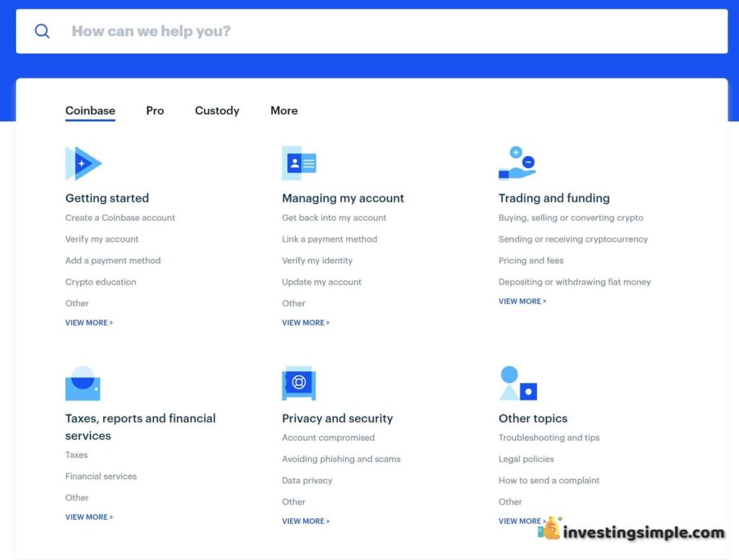The image size is (739, 560).
Task: Click the Taxes and reports envelope icon
Action: click(82, 383)
